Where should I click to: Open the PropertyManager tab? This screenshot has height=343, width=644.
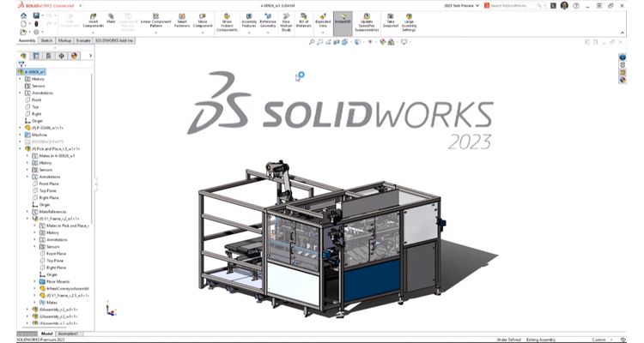(x=36, y=56)
